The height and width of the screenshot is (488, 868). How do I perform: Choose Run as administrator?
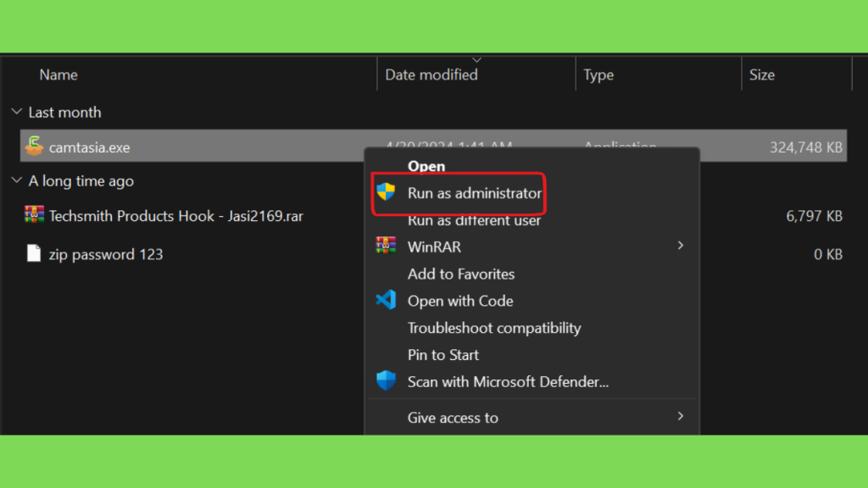[x=475, y=193]
